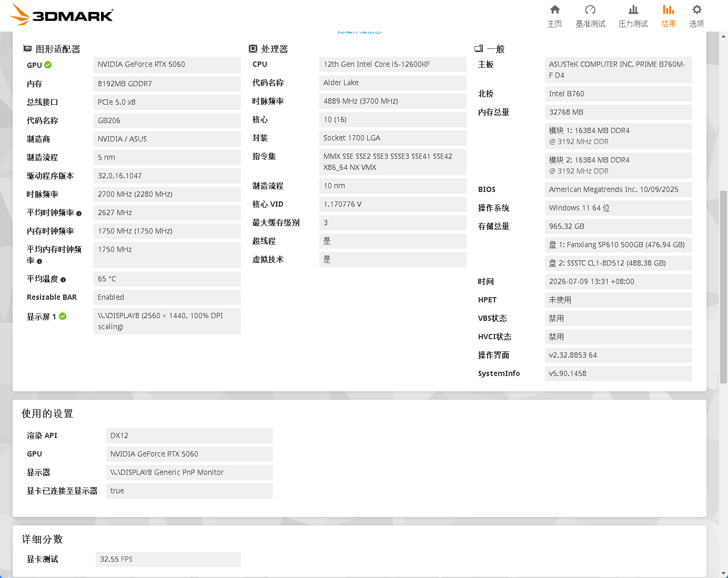This screenshot has height=578, width=728.
Task: Select the 使用的设置 section heading
Action: (x=47, y=414)
